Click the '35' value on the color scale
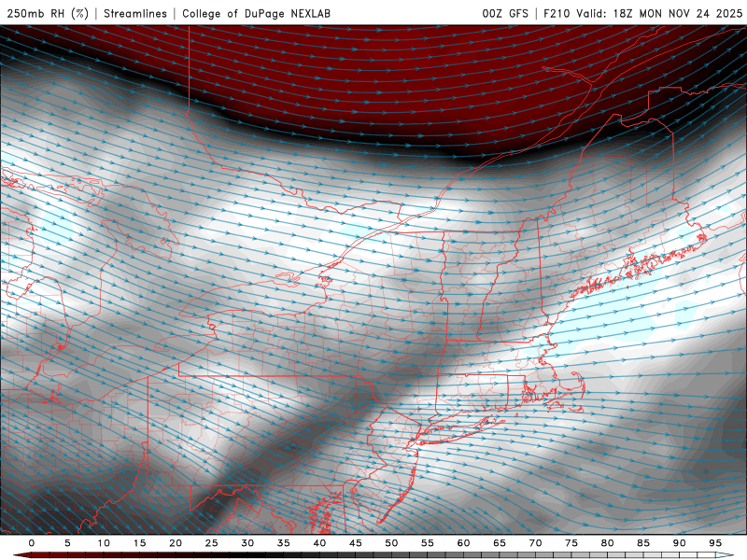The image size is (747, 560). click(x=284, y=543)
